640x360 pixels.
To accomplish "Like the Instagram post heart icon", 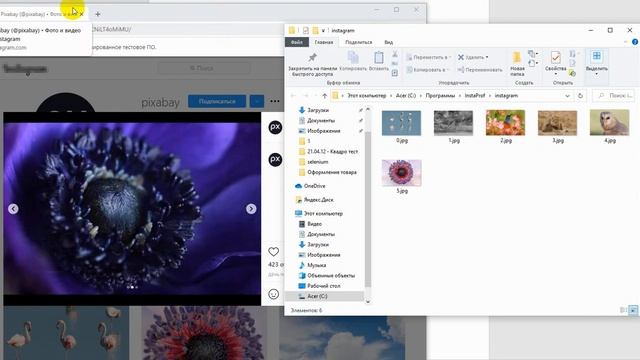I will [x=273, y=251].
